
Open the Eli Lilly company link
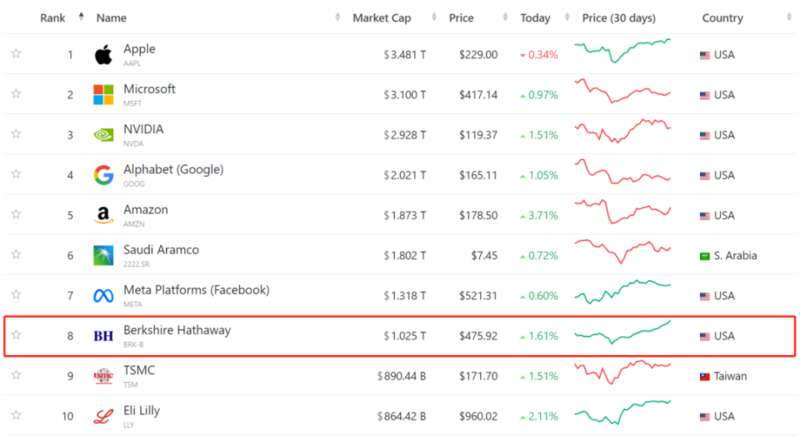click(x=141, y=411)
